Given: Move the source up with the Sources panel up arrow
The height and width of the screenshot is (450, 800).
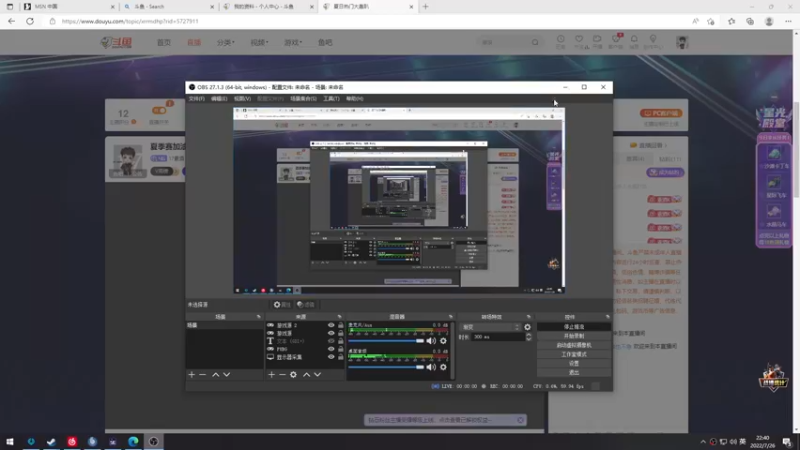Looking at the screenshot, I should [307, 374].
